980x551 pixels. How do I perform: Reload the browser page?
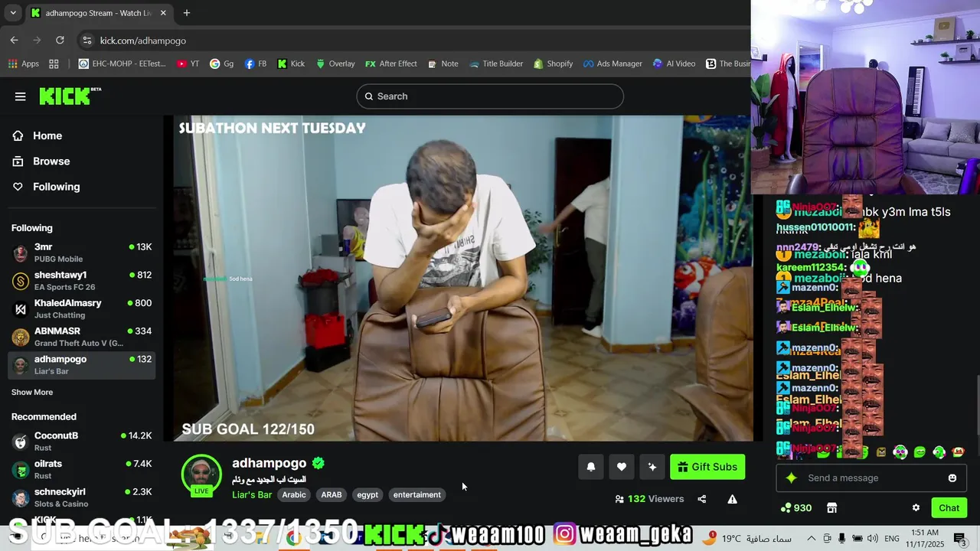tap(60, 41)
